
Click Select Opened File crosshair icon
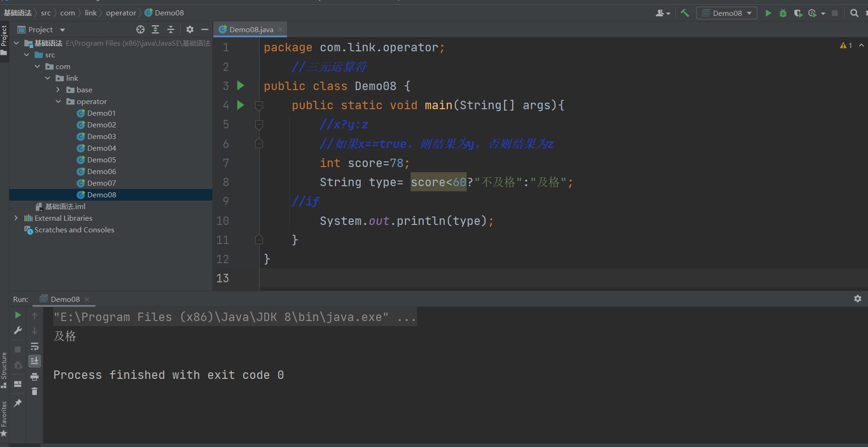pyautogui.click(x=140, y=29)
